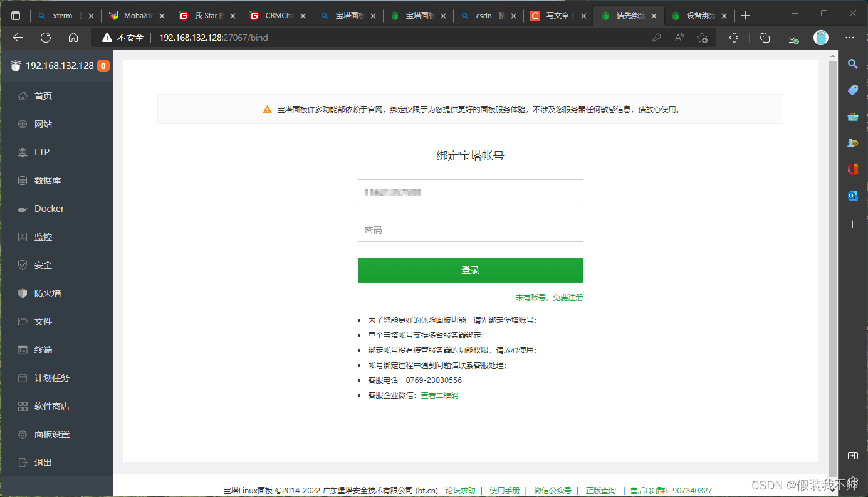This screenshot has width=868, height=497.
Task: Open the 计划任务 calendar icon
Action: 23,378
